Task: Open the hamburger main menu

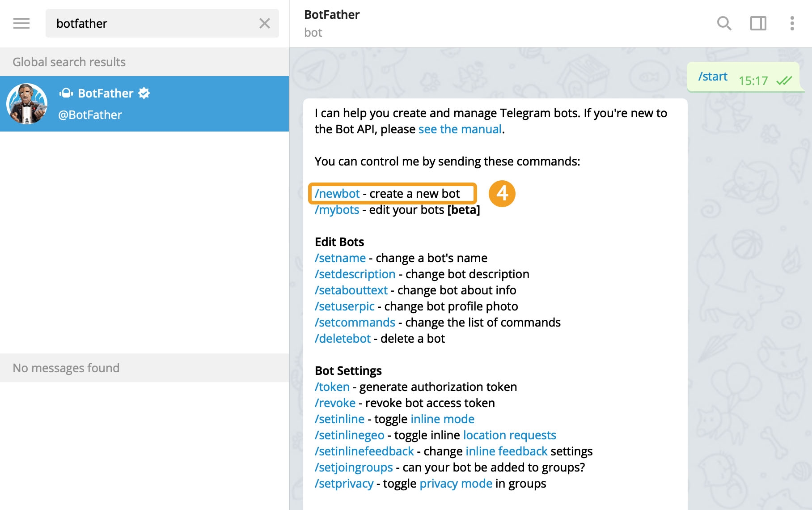Action: click(x=21, y=23)
